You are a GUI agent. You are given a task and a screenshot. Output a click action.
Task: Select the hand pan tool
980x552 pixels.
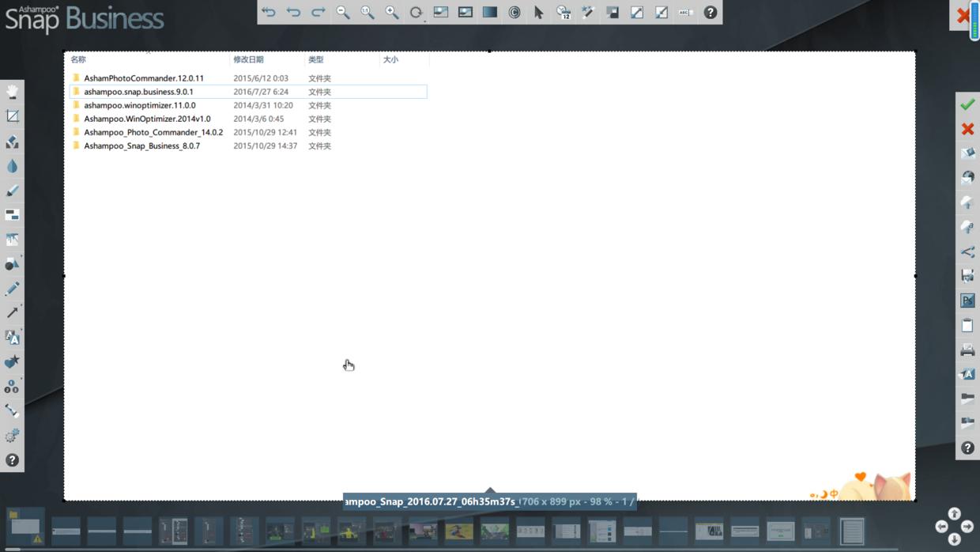(x=12, y=92)
